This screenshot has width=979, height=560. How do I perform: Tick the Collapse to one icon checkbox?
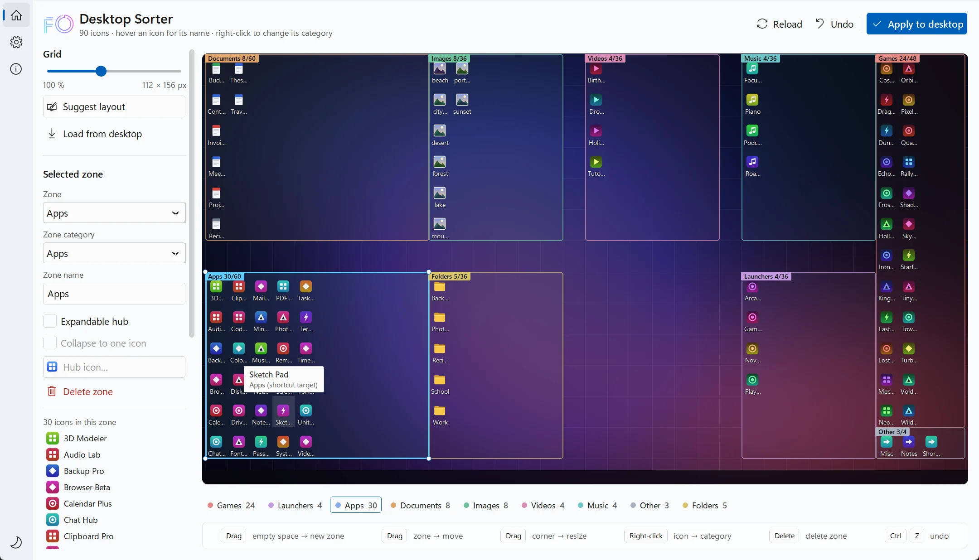(50, 343)
